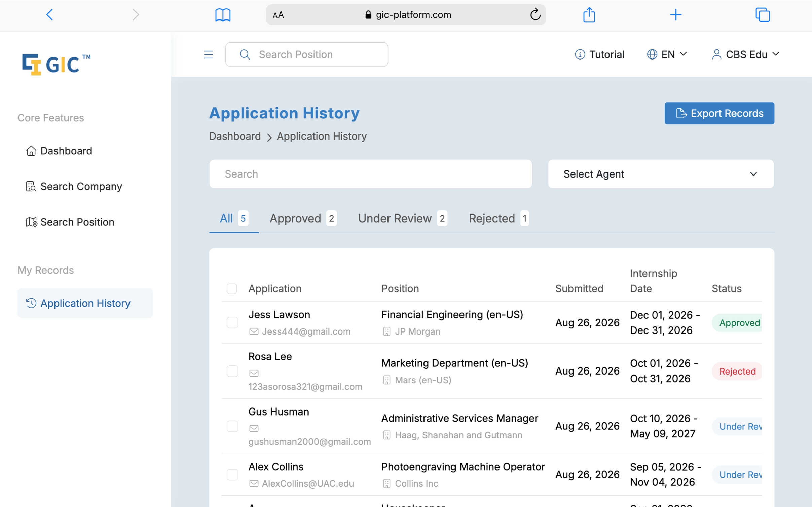Image resolution: width=812 pixels, height=507 pixels.
Task: Click building icon beside Collins Inc
Action: click(386, 483)
